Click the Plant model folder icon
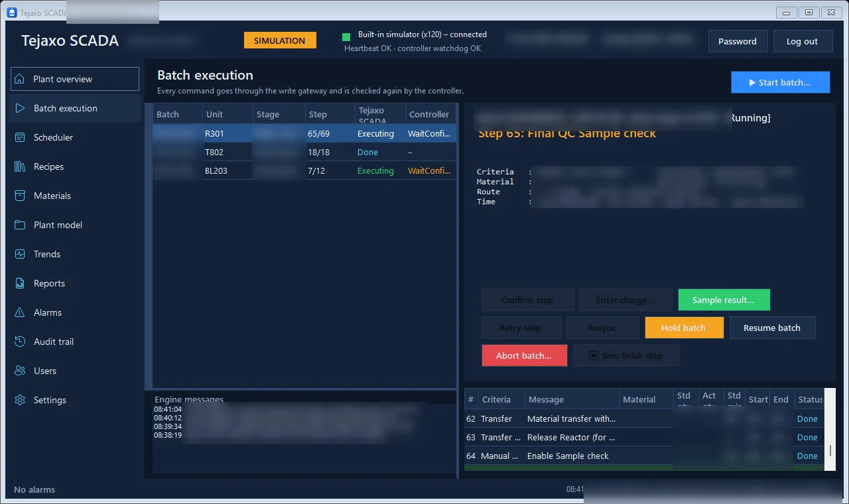Image resolution: width=849 pixels, height=504 pixels. click(x=20, y=225)
